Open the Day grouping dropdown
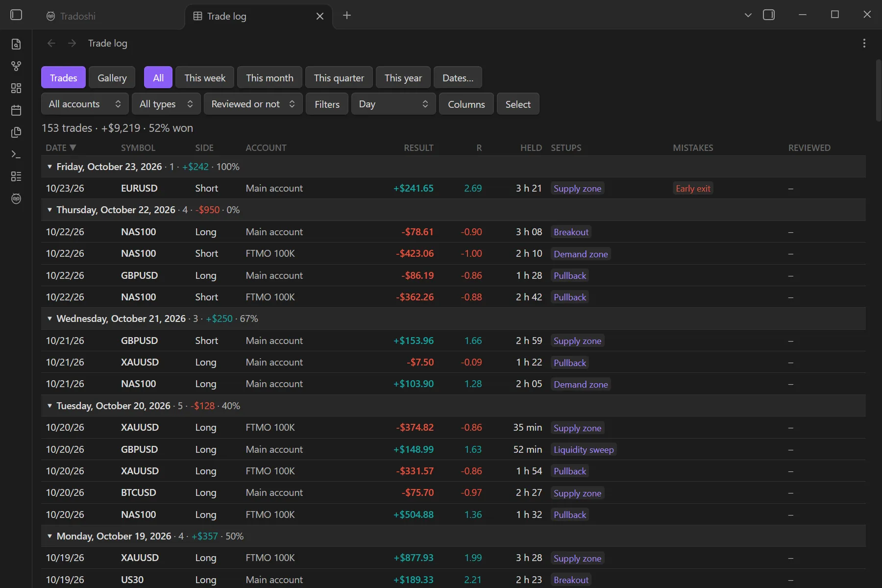 (x=393, y=104)
